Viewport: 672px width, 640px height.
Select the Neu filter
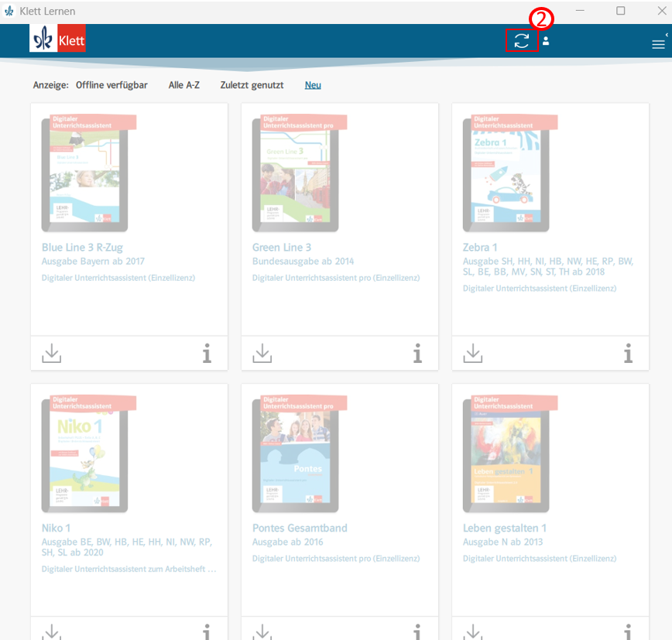(313, 85)
